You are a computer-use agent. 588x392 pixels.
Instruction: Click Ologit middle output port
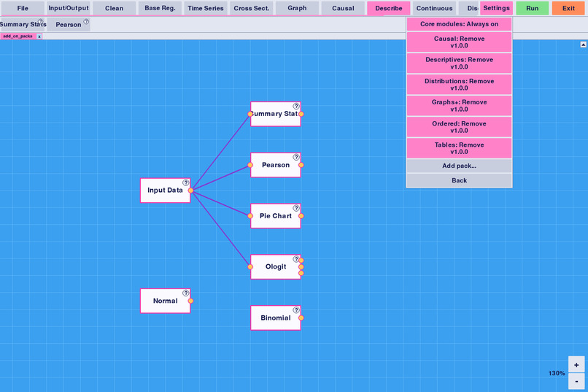[x=301, y=267]
